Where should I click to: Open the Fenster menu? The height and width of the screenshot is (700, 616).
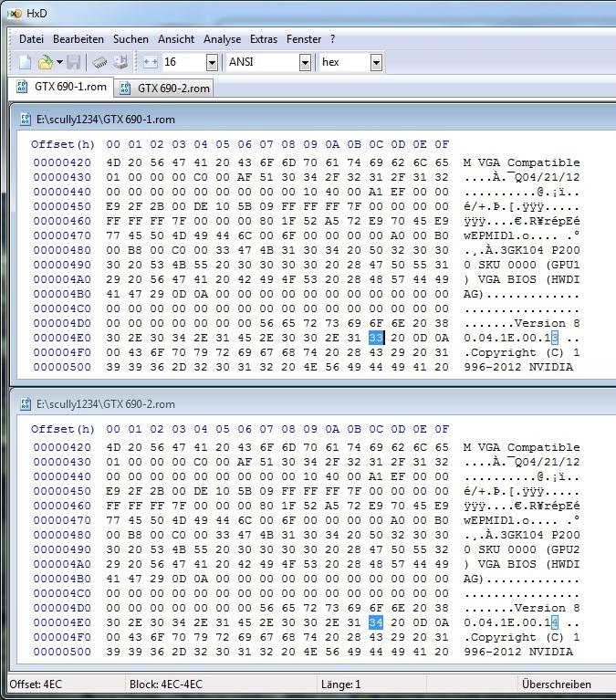304,39
